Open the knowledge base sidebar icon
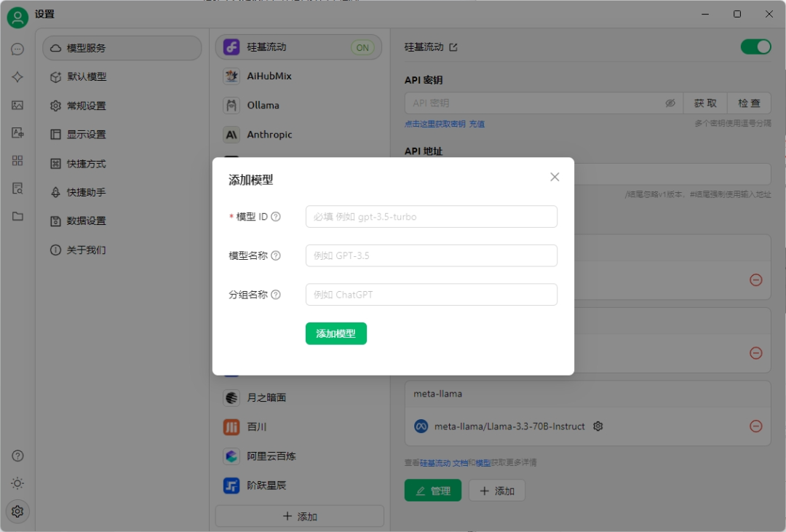 (x=17, y=188)
